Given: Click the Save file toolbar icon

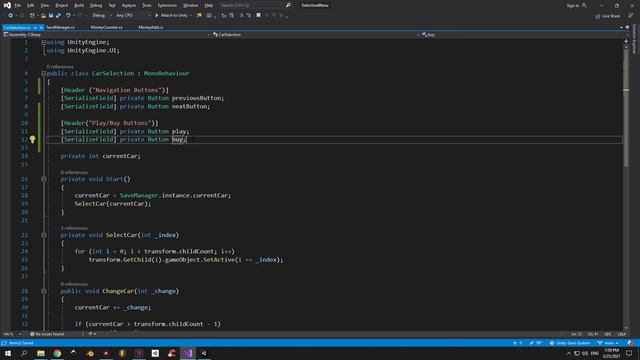Looking at the screenshot, I should point(51,16).
